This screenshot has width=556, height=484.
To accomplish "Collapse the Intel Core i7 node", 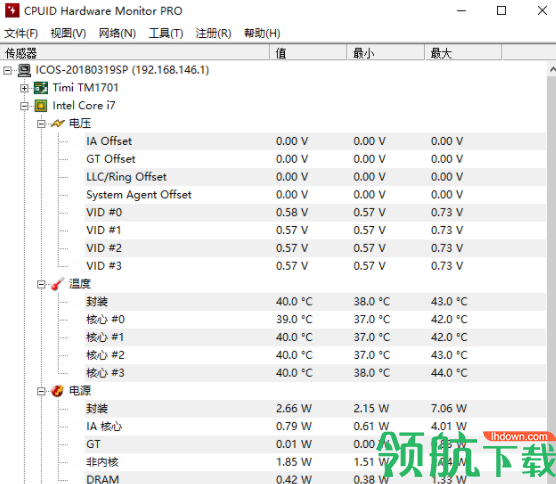I will 24,106.
